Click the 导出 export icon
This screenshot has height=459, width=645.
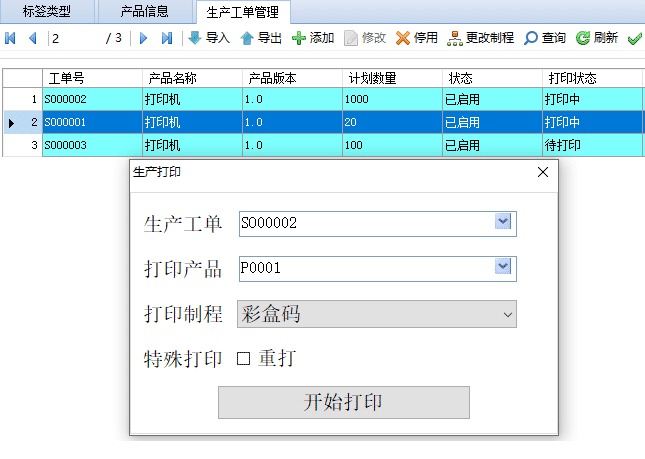[x=247, y=38]
